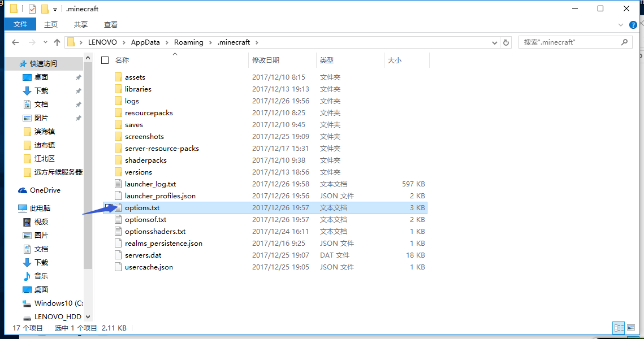Sort by 修改日期 column header
This screenshot has height=339, width=644.
pos(266,60)
